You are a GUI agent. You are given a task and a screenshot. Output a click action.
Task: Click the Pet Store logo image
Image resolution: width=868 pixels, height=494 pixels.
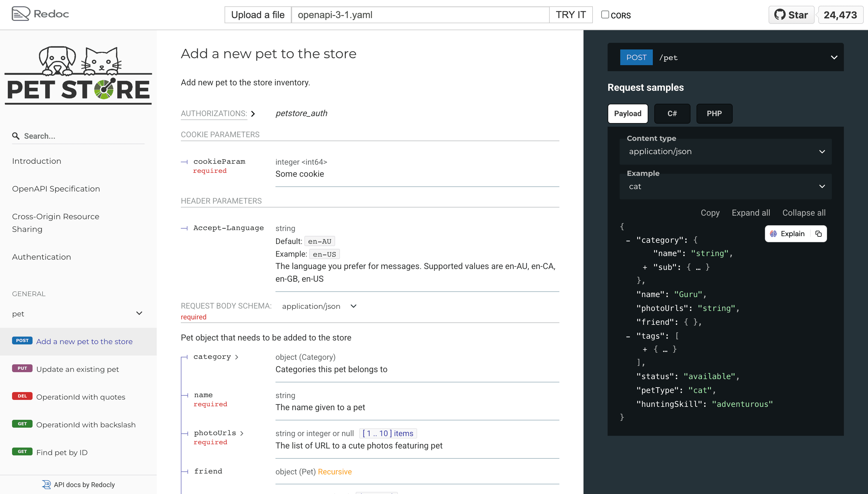[78, 75]
